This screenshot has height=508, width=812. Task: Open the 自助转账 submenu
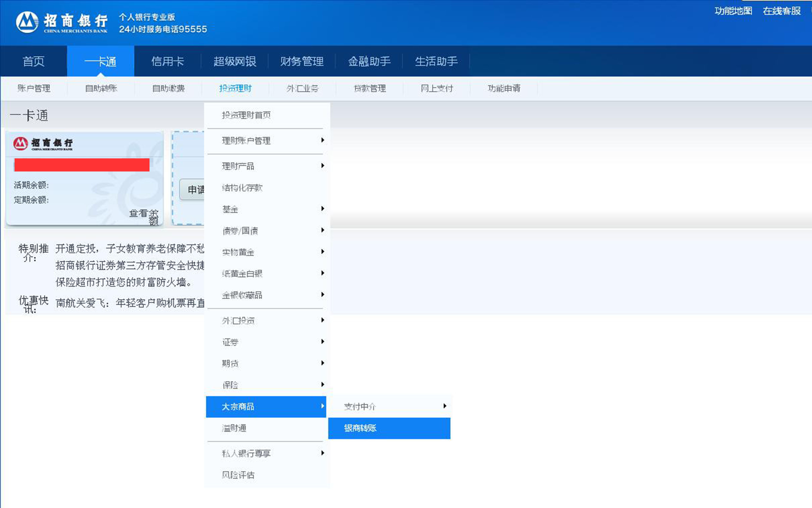101,88
